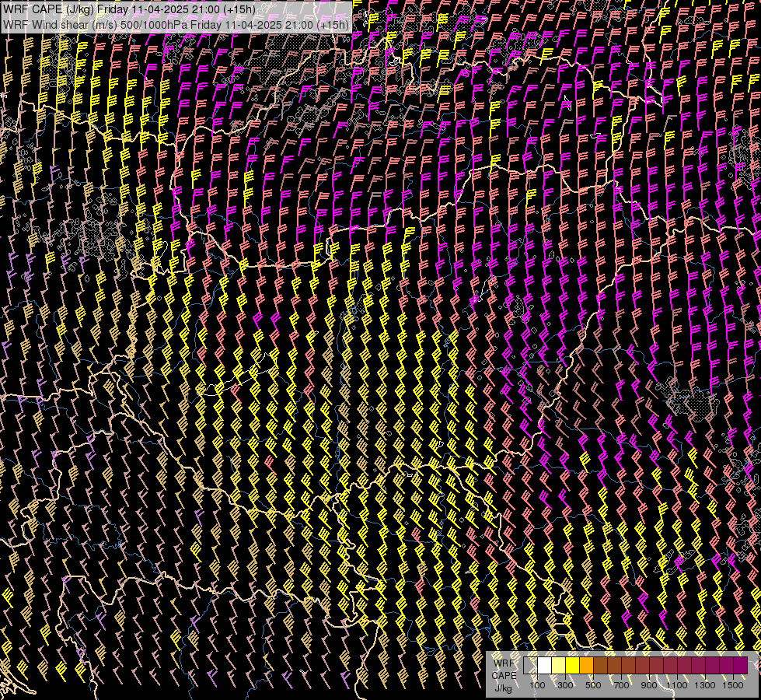Click the legend value 1100

(676, 685)
